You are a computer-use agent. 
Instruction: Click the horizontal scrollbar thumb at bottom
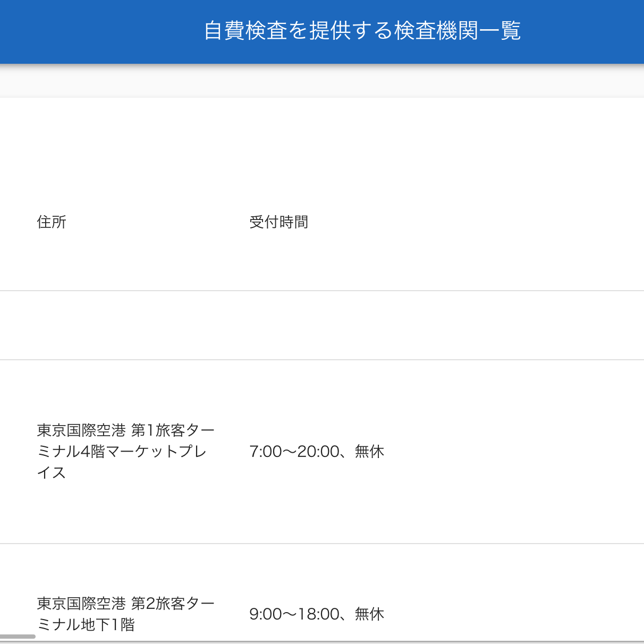[x=18, y=636]
